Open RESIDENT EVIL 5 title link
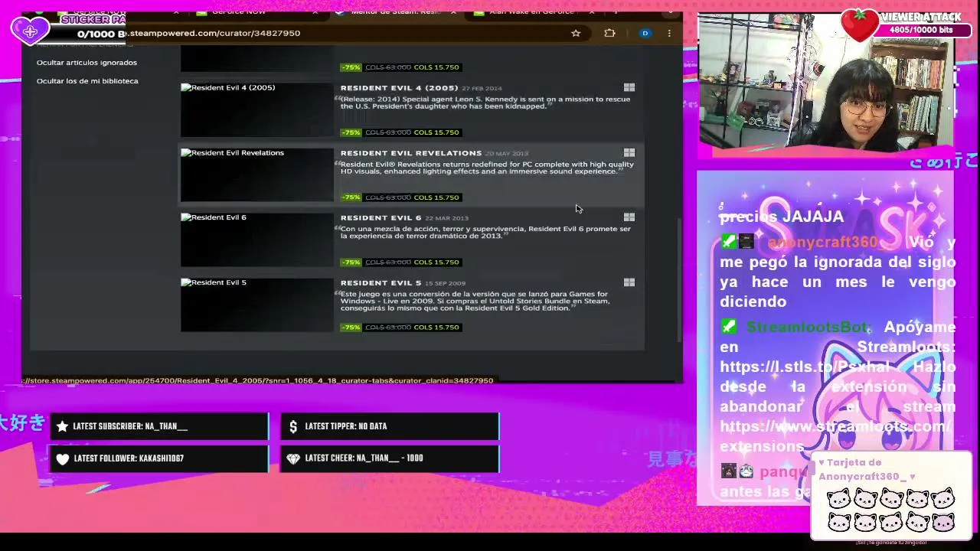The image size is (980, 551). (381, 283)
